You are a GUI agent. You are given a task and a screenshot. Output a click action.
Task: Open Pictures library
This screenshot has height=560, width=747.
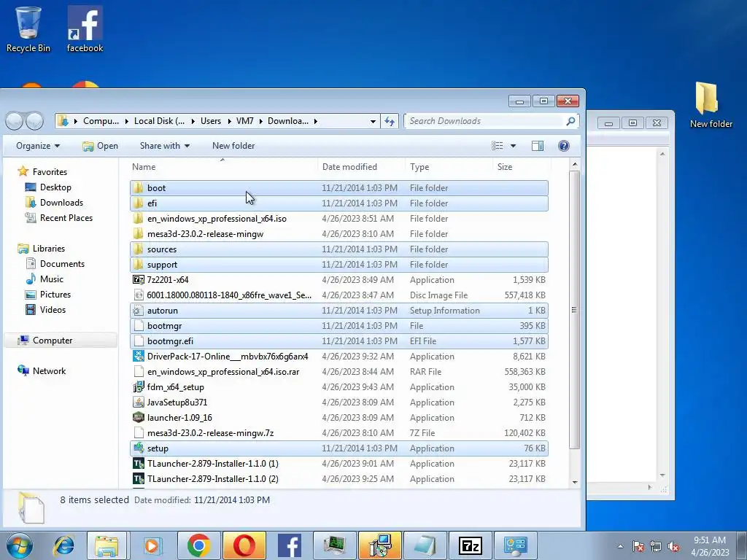pyautogui.click(x=55, y=295)
